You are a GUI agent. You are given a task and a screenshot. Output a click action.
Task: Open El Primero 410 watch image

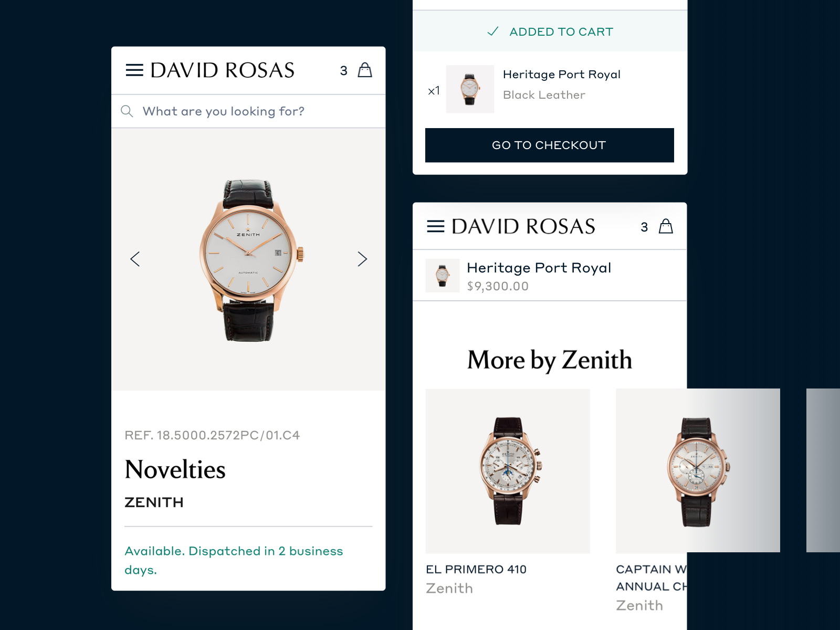tap(508, 471)
